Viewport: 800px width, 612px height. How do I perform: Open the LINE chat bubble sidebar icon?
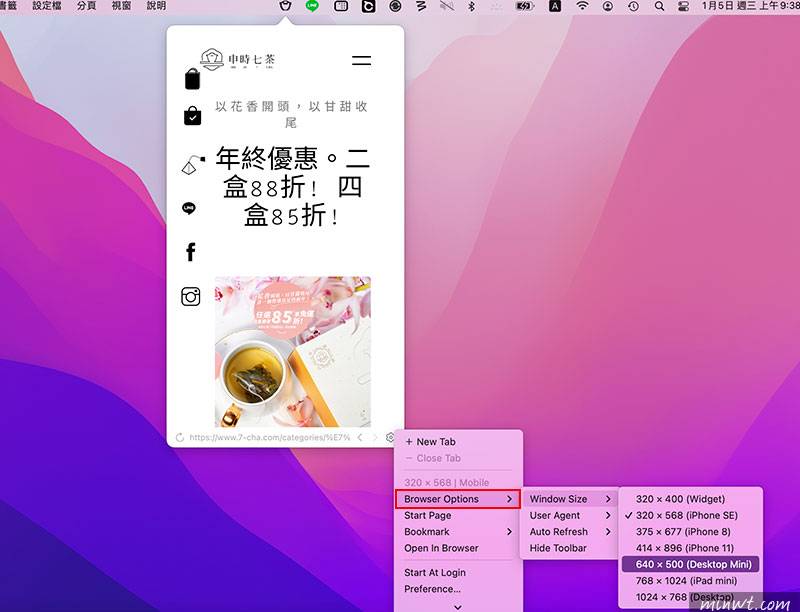(189, 208)
